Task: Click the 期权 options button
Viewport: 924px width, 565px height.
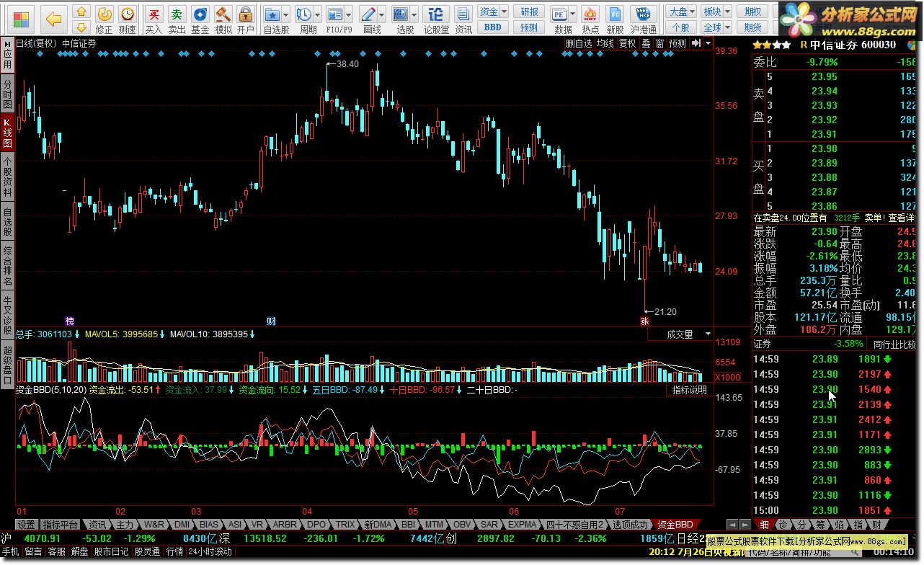Action: [x=753, y=12]
